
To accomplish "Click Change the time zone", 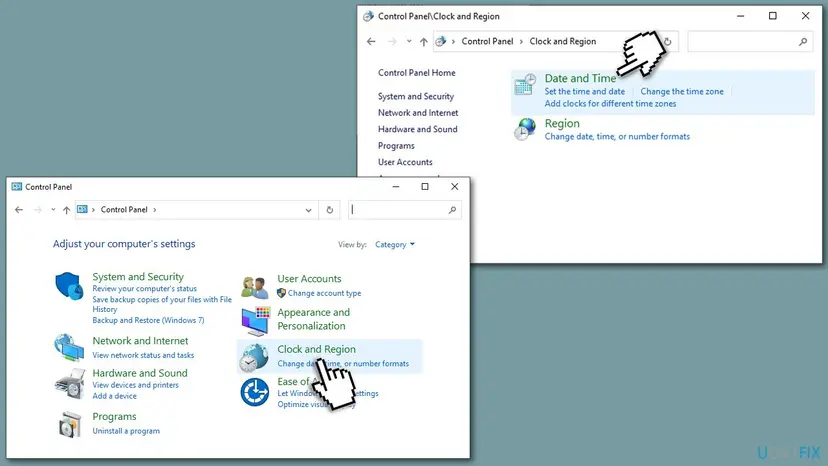I will [682, 91].
